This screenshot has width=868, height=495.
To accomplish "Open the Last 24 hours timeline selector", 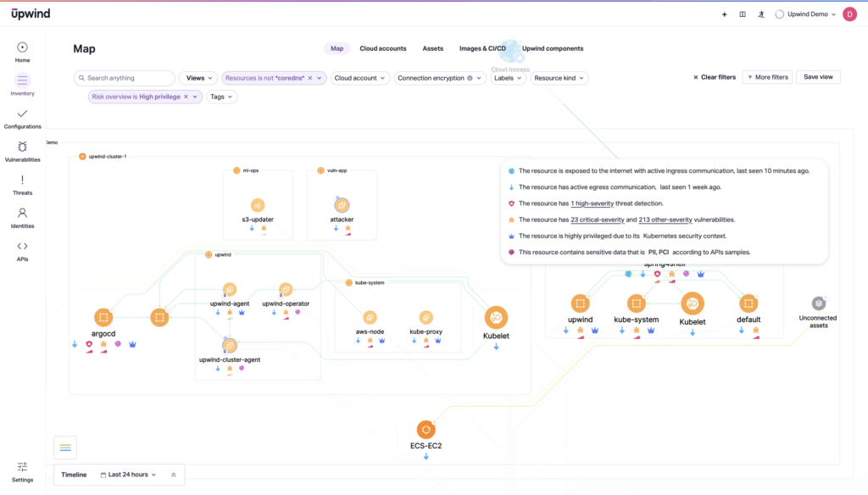I will click(127, 475).
